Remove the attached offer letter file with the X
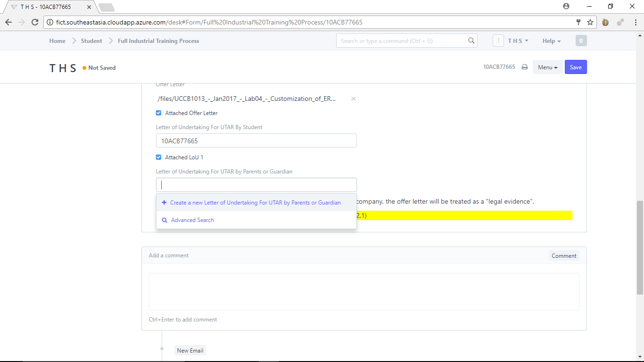This screenshot has width=644, height=362. (354, 99)
